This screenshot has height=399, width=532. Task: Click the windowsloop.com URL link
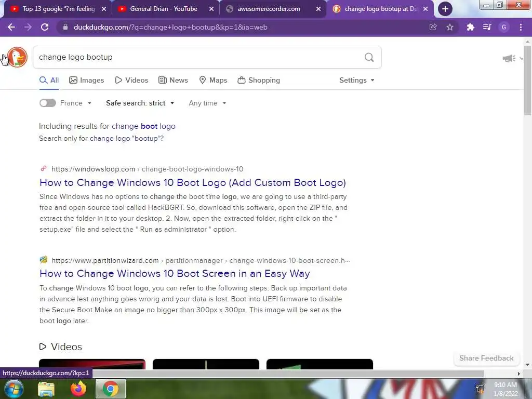coord(147,169)
